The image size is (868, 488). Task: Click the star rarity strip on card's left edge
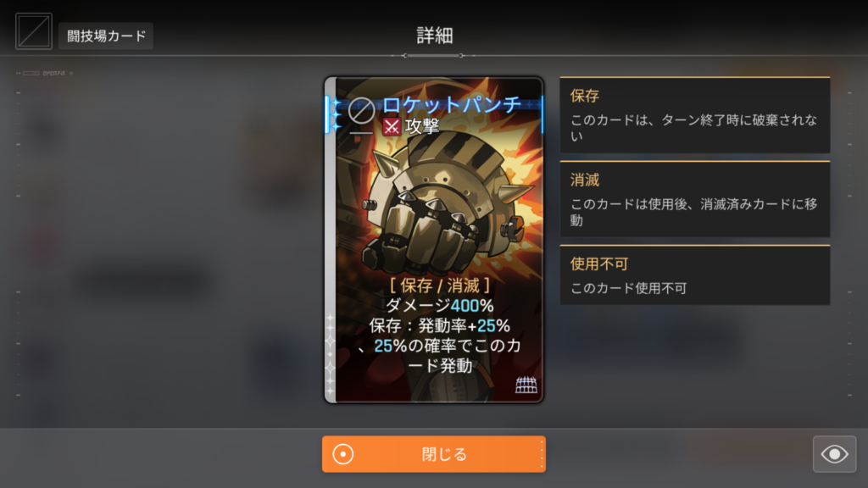(331, 354)
